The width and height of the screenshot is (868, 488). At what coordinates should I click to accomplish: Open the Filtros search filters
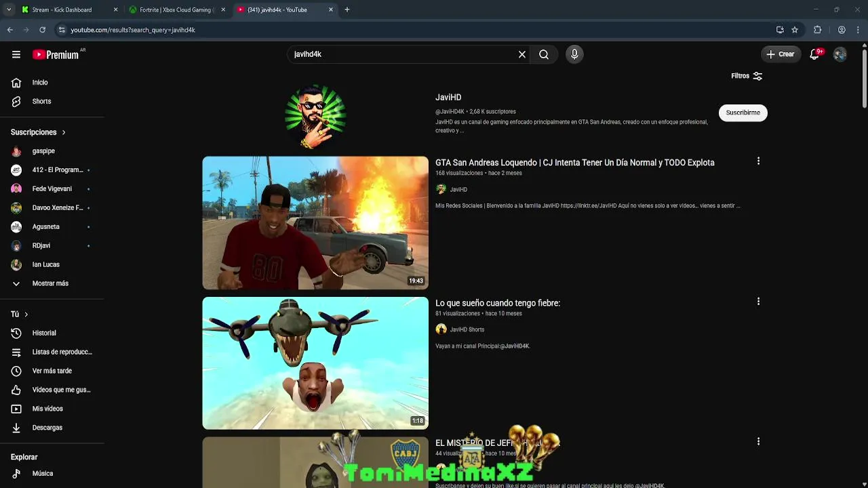coord(747,76)
